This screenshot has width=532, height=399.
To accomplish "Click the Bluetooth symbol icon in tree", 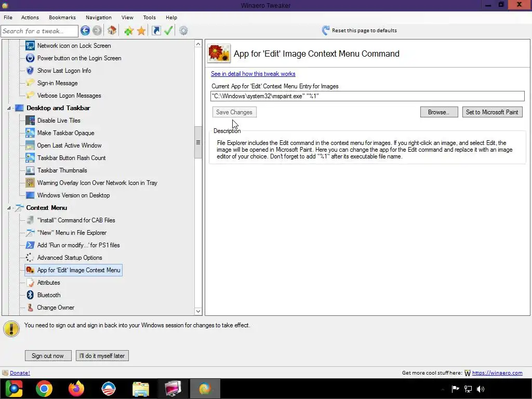I will [30, 295].
